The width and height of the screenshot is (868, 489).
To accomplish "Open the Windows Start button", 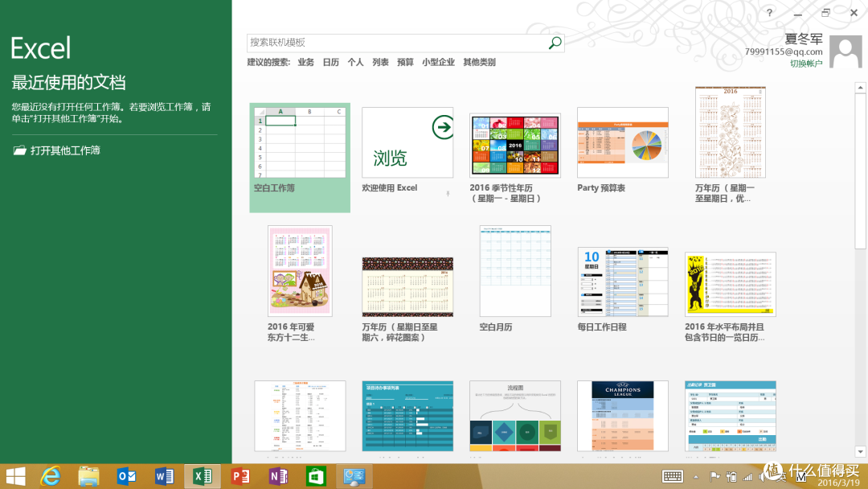I will click(15, 476).
